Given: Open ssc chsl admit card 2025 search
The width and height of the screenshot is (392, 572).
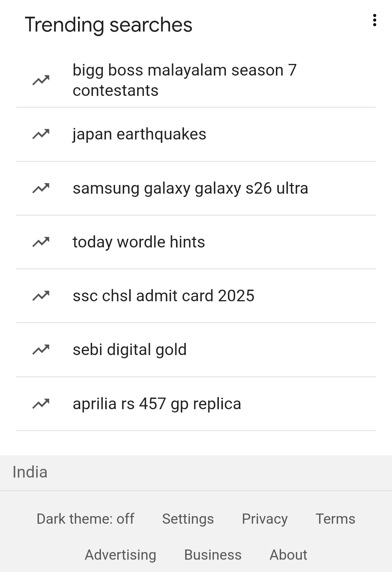Looking at the screenshot, I should point(163,296).
